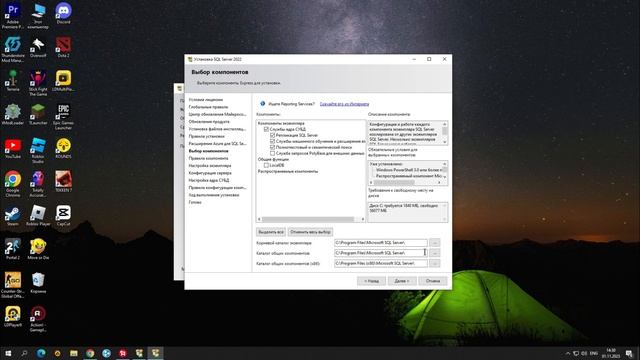Image resolution: width=640 pixels, height=360 pixels.
Task: Go to the Настройка экземпляра step
Action: point(210,166)
